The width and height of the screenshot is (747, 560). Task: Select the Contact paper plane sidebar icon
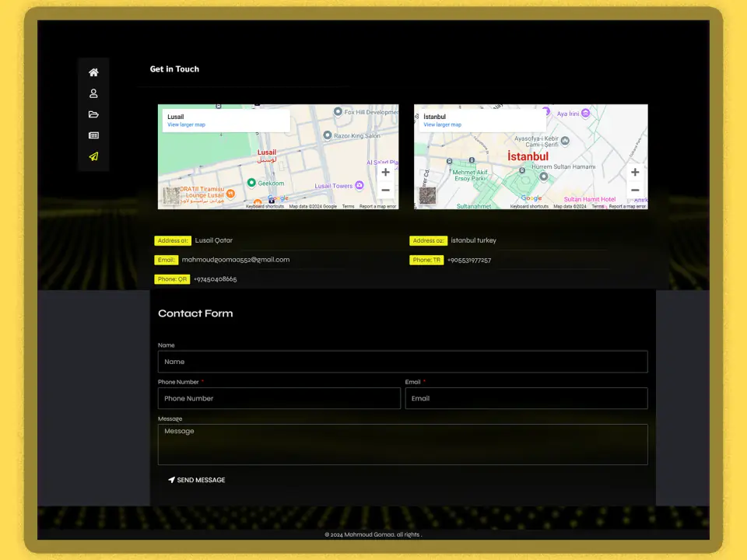pos(93,156)
